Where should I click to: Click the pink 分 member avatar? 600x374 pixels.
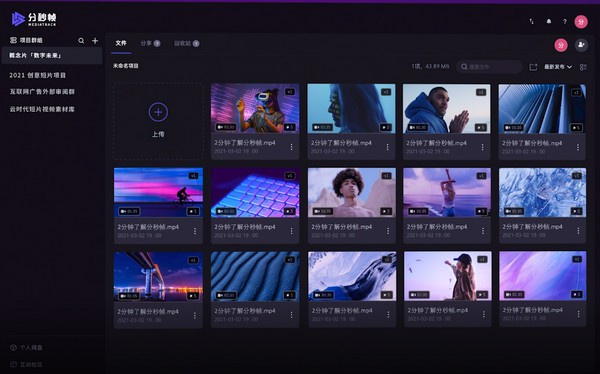point(561,45)
